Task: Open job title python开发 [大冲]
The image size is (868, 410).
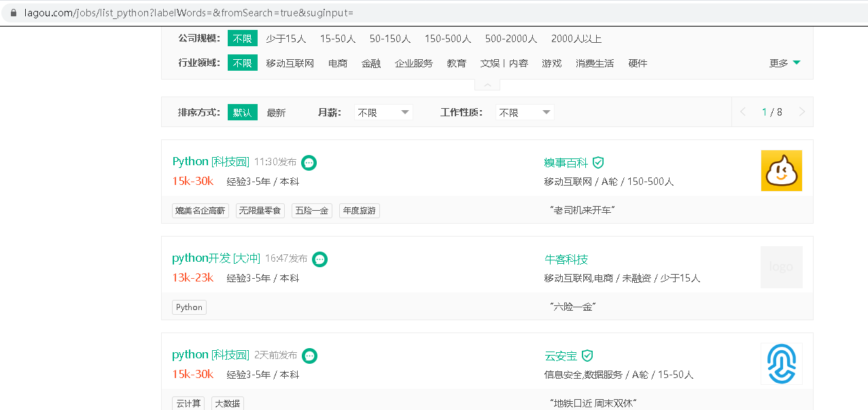Action: pos(216,258)
